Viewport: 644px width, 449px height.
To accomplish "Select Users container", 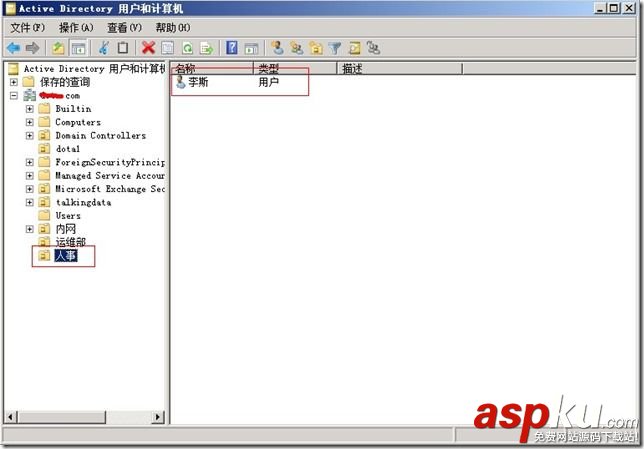I will (x=68, y=216).
